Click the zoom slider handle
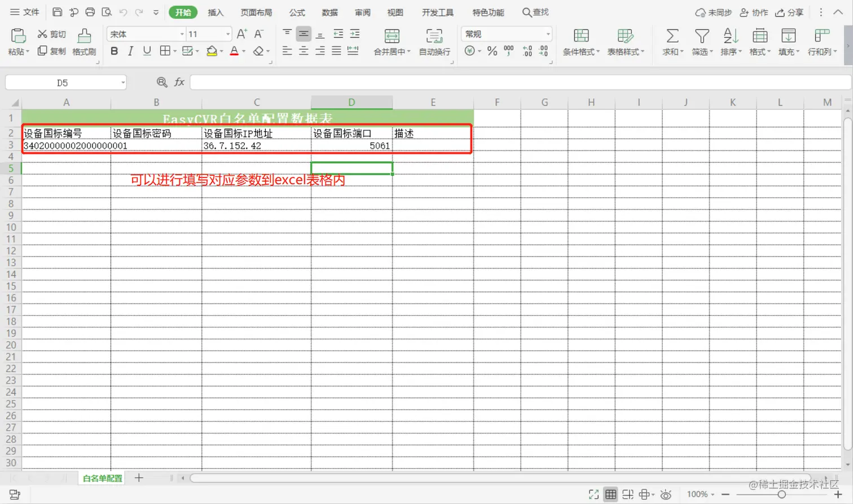 click(781, 494)
